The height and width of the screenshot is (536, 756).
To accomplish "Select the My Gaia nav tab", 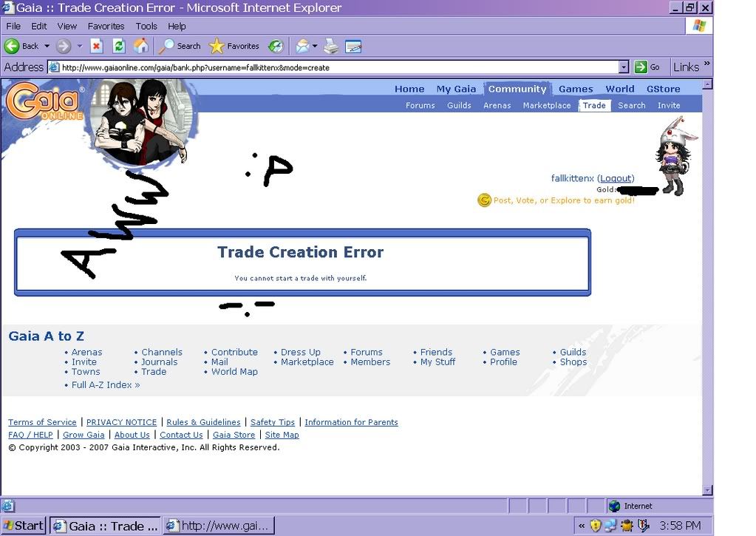I will (456, 89).
